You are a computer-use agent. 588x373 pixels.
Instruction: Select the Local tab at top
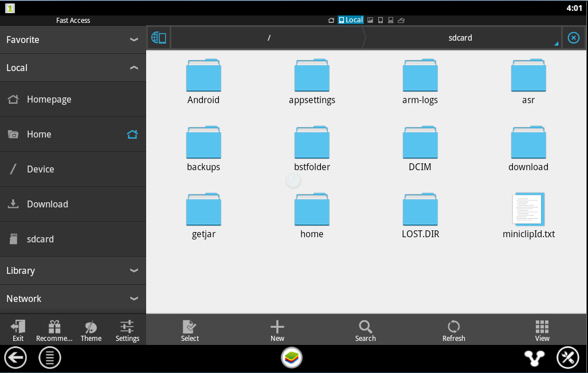(x=351, y=20)
